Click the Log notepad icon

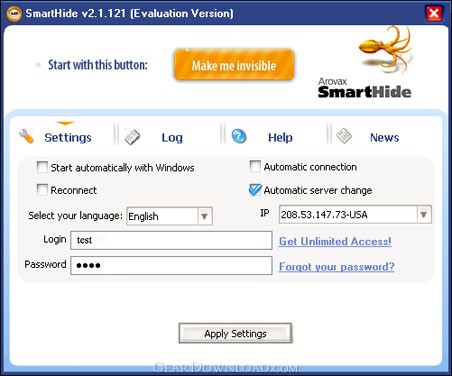132,137
